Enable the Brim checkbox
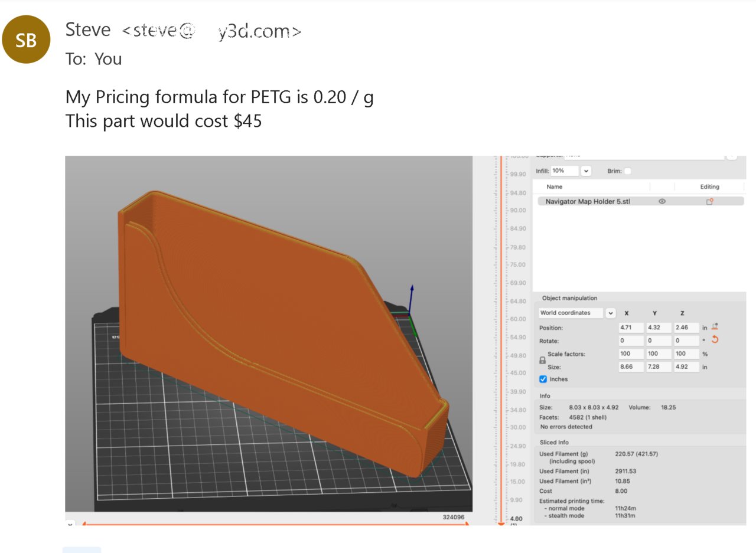This screenshot has width=756, height=553. tap(628, 171)
